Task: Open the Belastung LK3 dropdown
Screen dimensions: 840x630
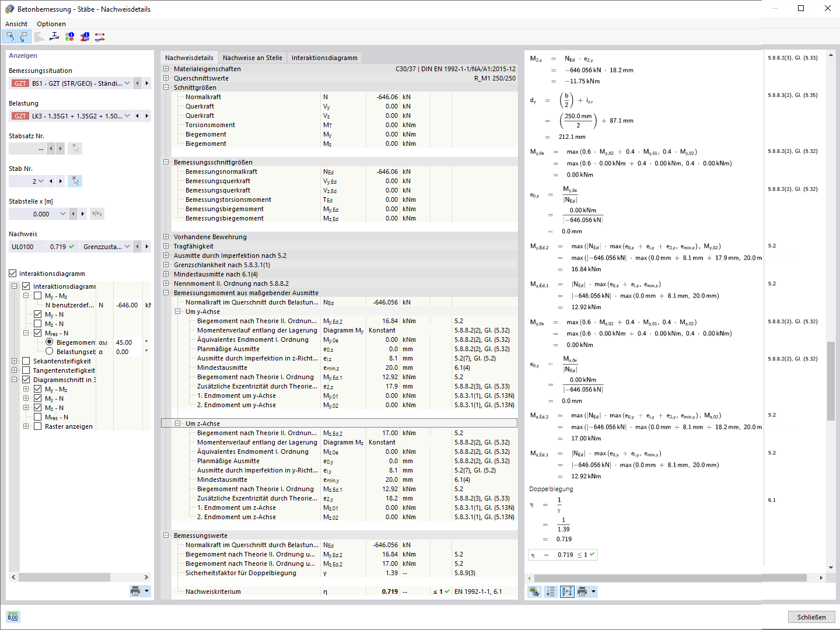Action: [127, 116]
